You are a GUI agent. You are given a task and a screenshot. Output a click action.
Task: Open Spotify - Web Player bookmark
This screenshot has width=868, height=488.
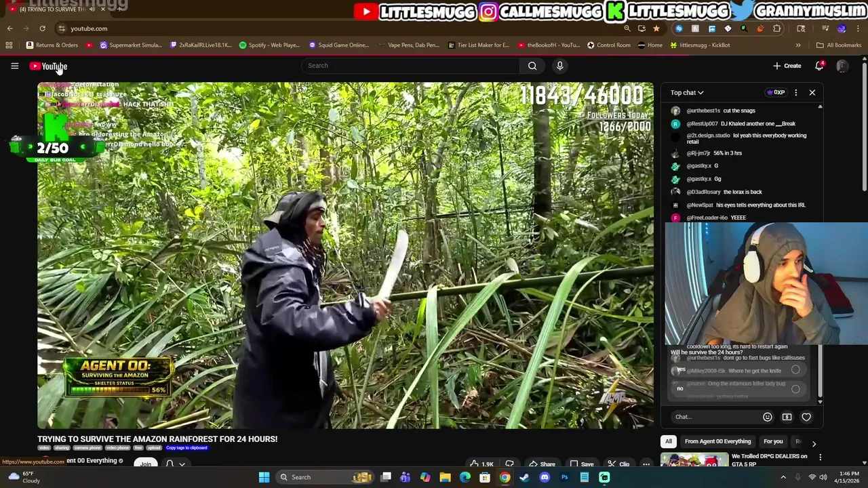pyautogui.click(x=270, y=45)
